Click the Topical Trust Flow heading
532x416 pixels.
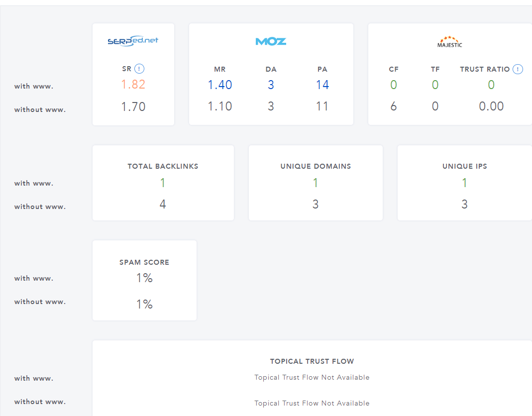point(312,361)
